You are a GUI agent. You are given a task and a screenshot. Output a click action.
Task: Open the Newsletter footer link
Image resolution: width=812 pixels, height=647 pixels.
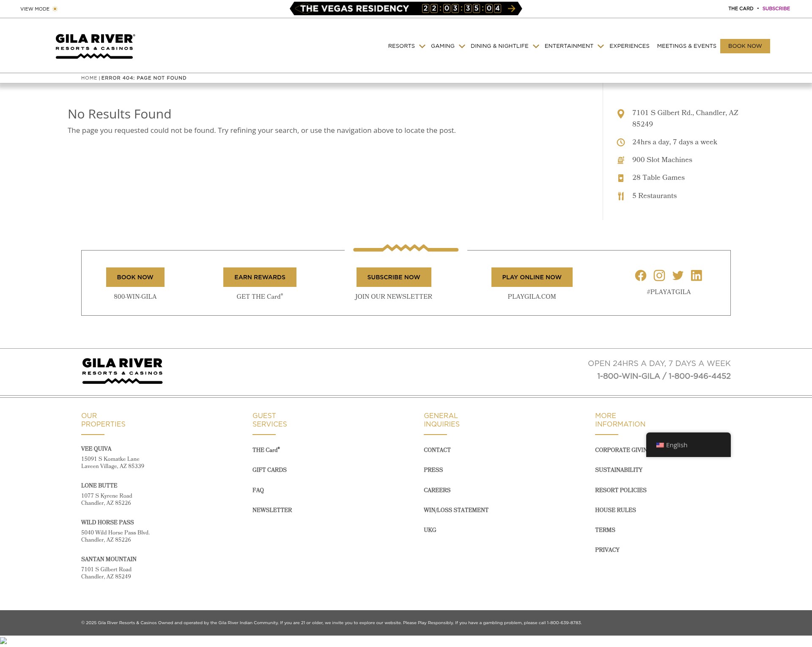pyautogui.click(x=272, y=510)
